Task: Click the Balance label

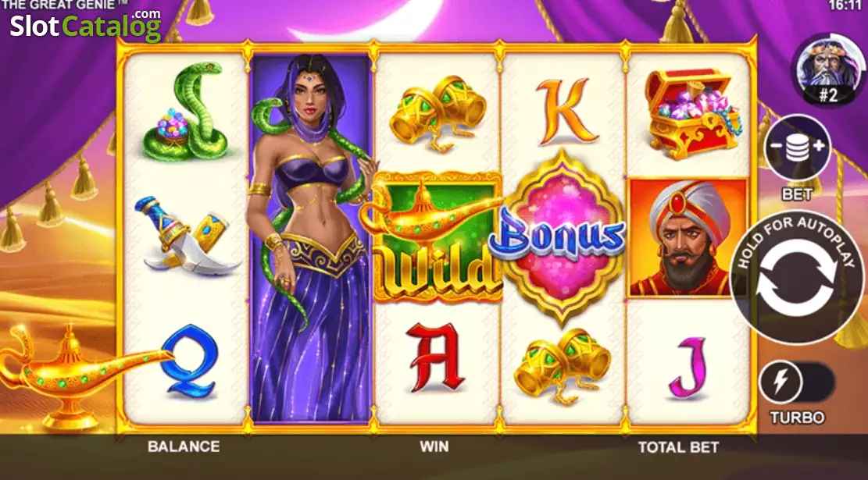Action: pyautogui.click(x=184, y=446)
